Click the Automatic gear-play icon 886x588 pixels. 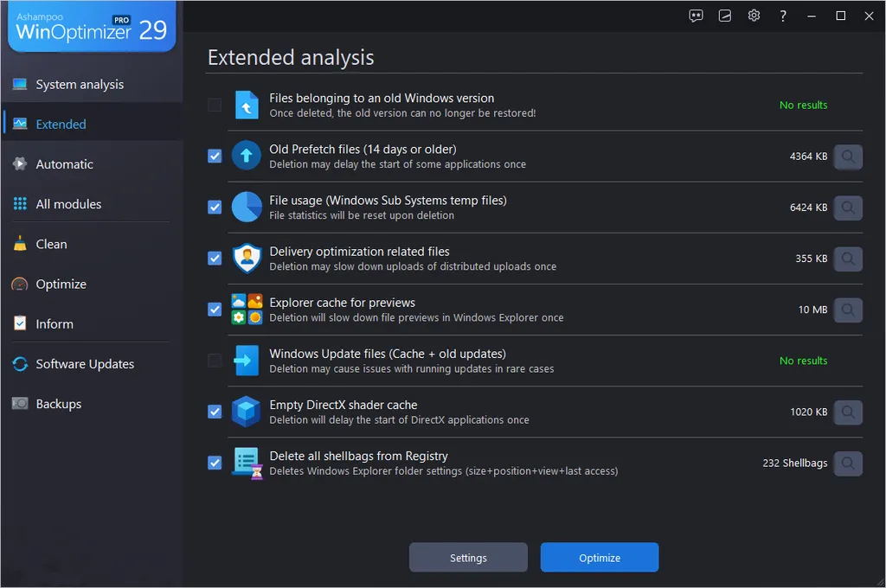pyautogui.click(x=20, y=163)
